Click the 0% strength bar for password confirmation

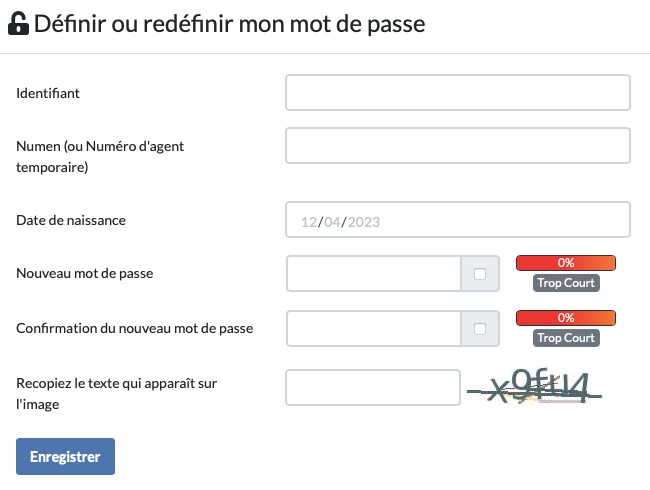(x=565, y=318)
